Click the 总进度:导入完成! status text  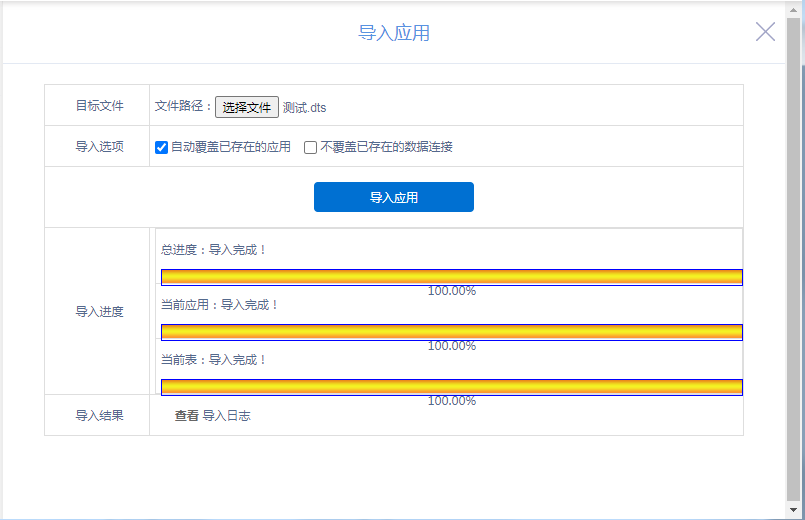point(214,250)
